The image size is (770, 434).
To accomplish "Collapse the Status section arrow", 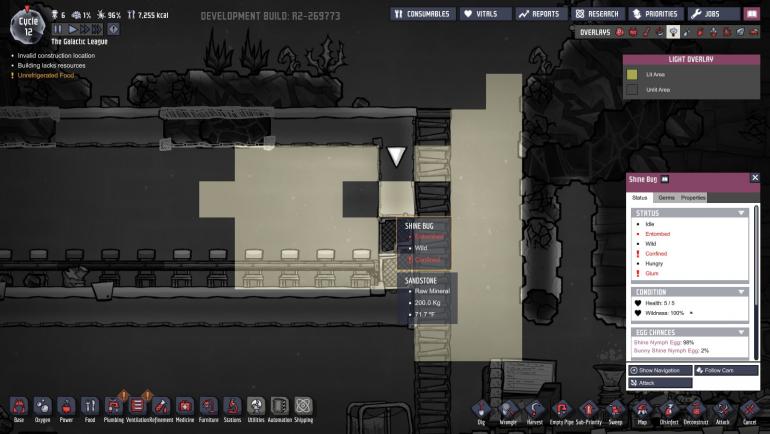I will point(741,213).
